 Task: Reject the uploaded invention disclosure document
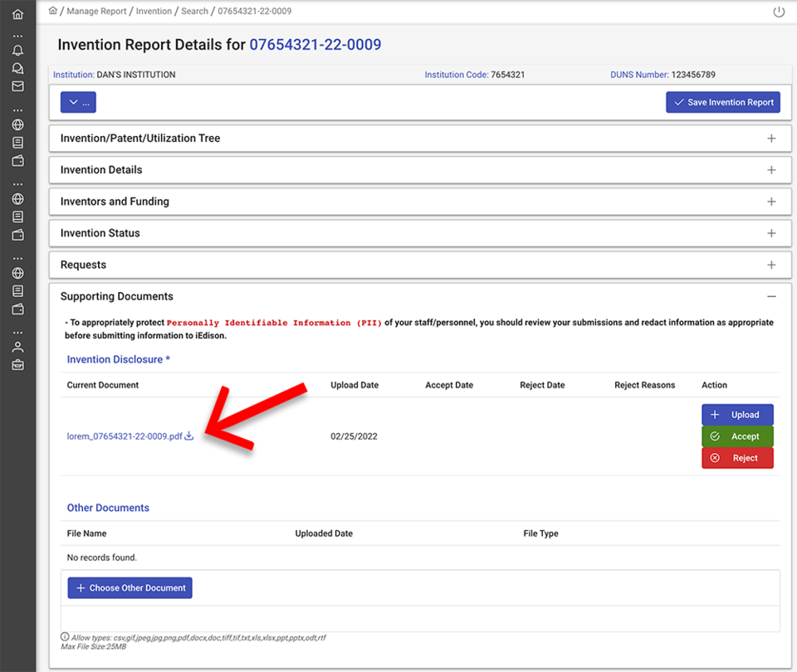point(737,457)
